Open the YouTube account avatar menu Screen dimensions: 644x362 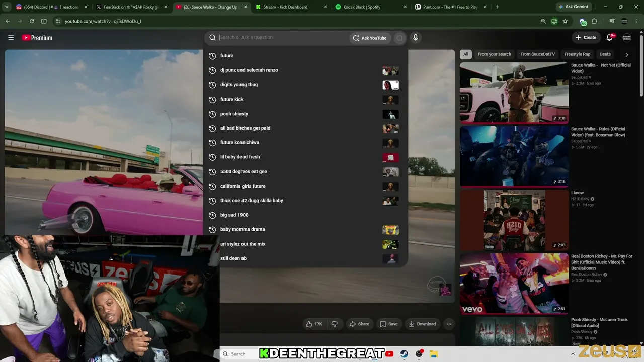tap(627, 38)
